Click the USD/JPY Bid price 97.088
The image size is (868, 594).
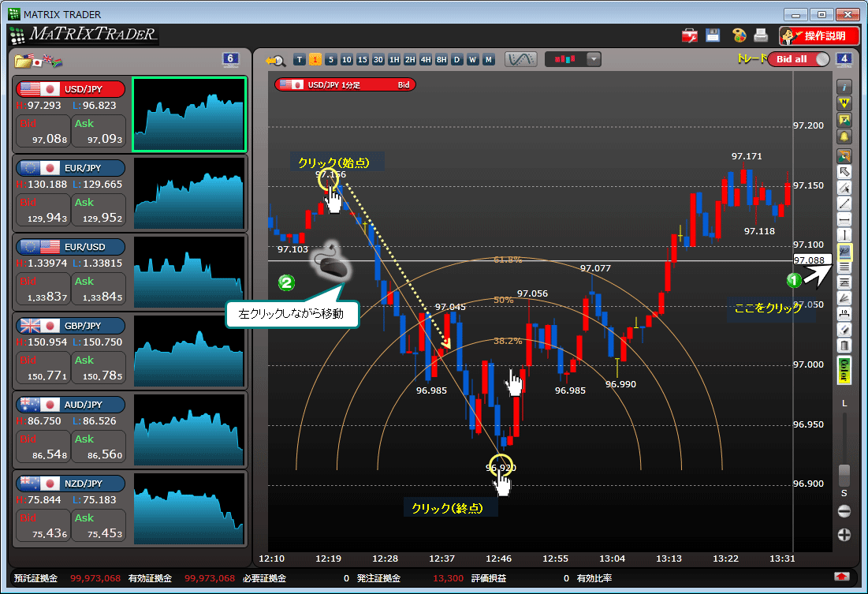43,131
